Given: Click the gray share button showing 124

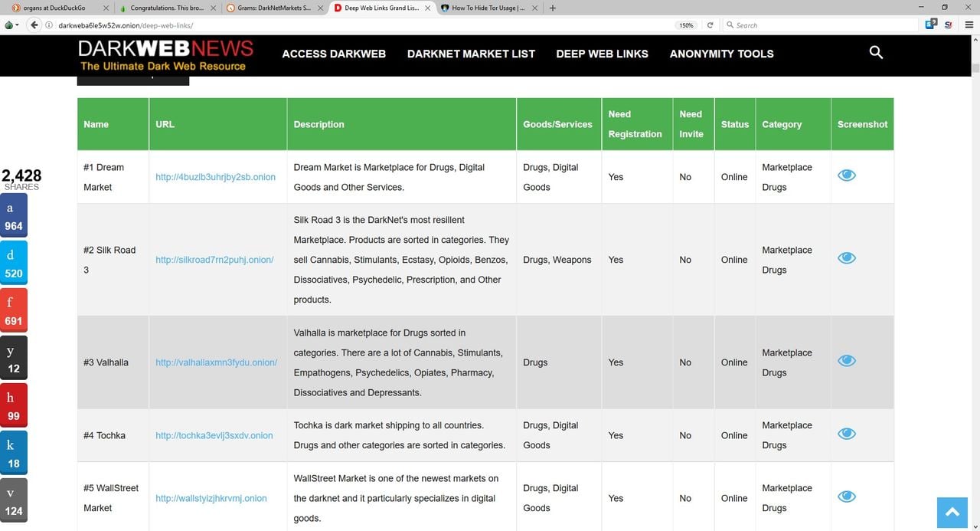Looking at the screenshot, I should (x=14, y=502).
